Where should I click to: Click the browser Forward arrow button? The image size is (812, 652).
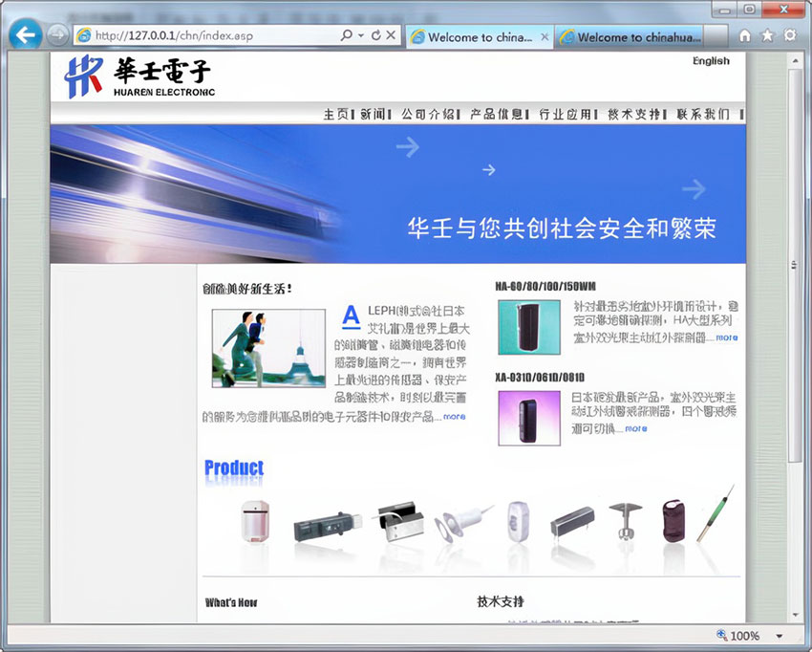point(57,35)
